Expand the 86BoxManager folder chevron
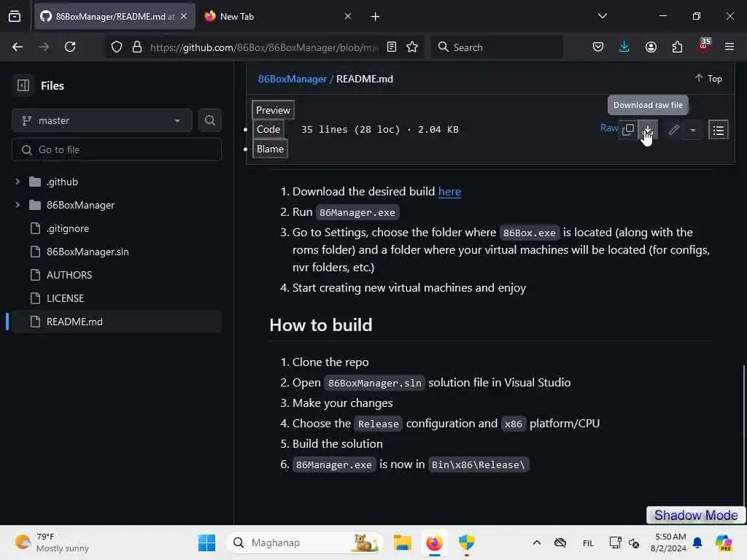Viewport: 747px width, 560px height. (18, 205)
